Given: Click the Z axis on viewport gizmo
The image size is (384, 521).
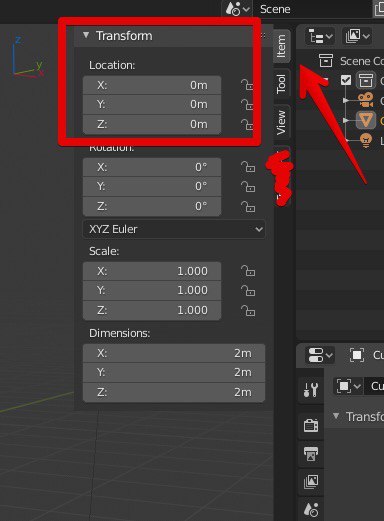Looking at the screenshot, I should [18, 41].
